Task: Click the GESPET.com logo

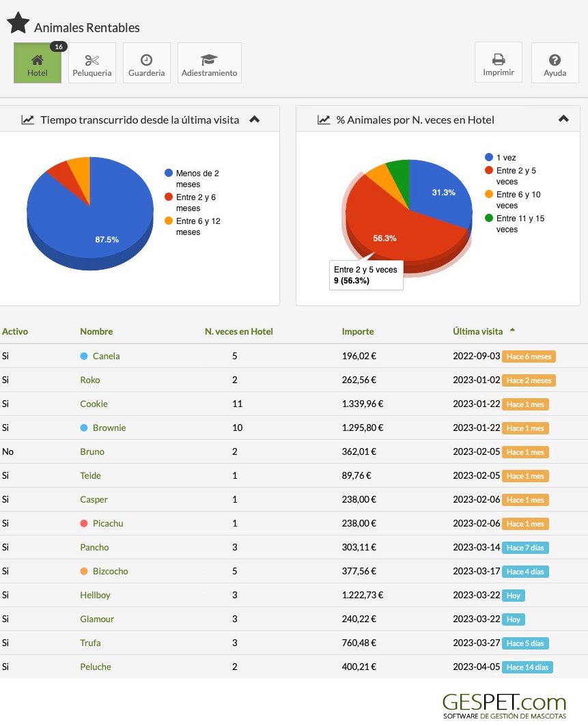Action: tap(504, 706)
